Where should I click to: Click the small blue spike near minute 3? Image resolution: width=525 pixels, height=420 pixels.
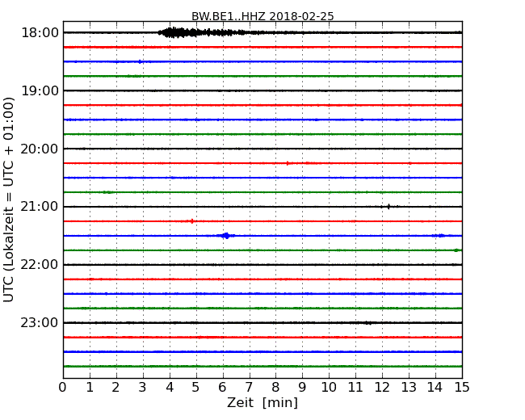(140, 61)
